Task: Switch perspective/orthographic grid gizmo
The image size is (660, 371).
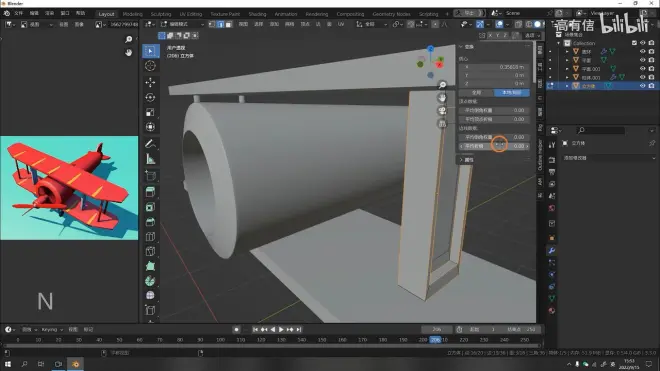Action: click(442, 124)
